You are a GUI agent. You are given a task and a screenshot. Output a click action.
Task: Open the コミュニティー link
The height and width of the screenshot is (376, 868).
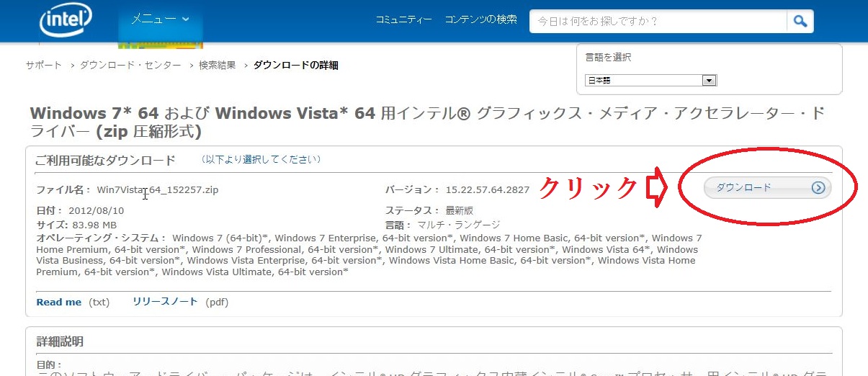tap(404, 20)
